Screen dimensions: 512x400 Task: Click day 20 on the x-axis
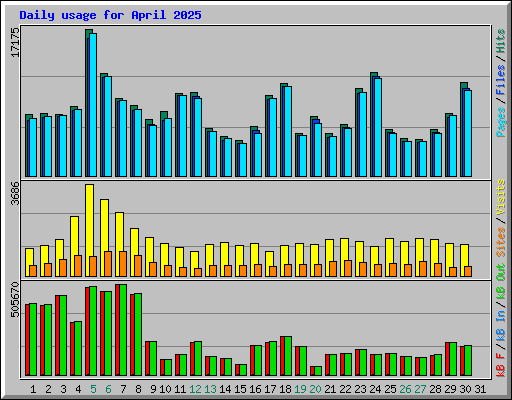(315, 389)
